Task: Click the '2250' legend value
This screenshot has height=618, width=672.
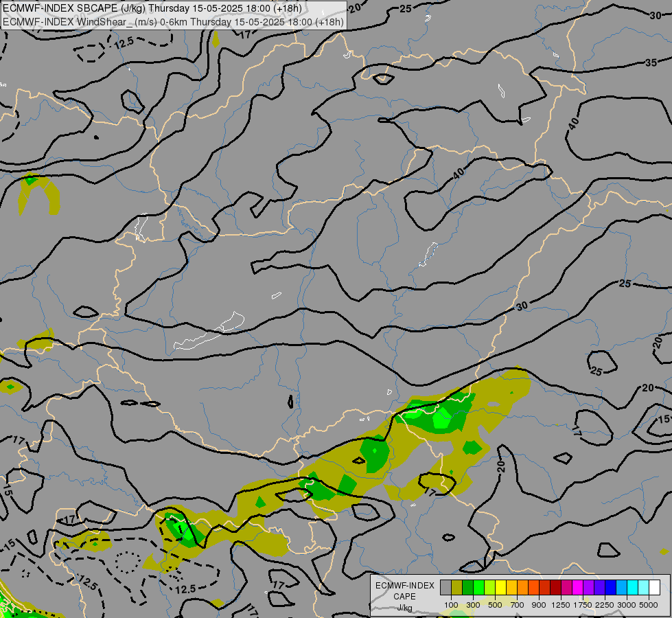Action: pyautogui.click(x=605, y=605)
